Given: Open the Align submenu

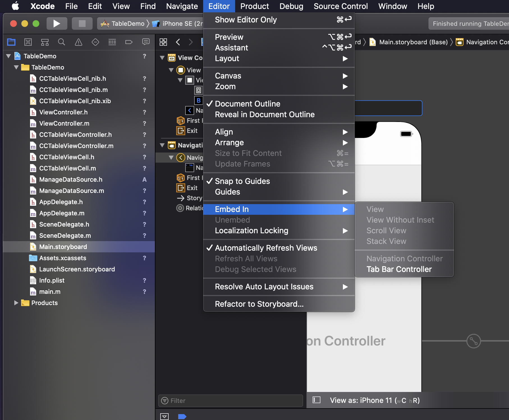Looking at the screenshot, I should click(x=279, y=132).
